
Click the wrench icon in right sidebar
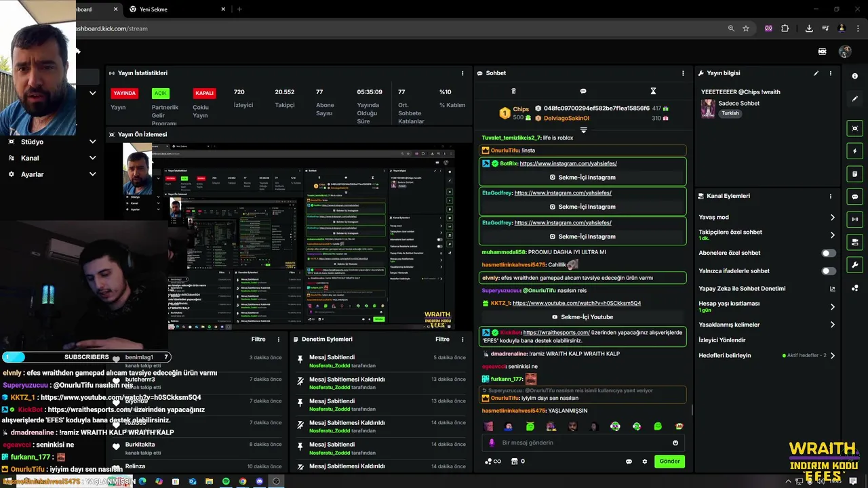[855, 265]
